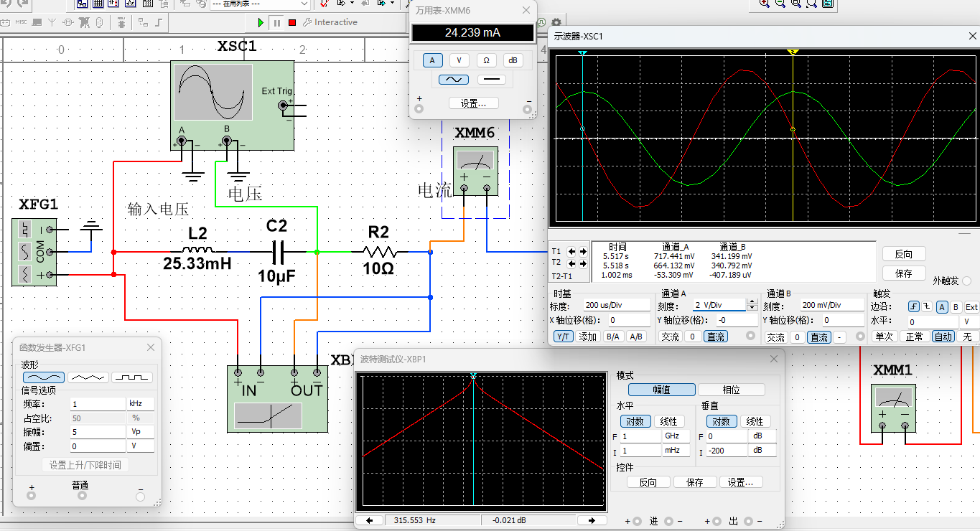Set Bode vertical axis to 对数 log
This screenshot has height=531, width=980.
pyautogui.click(x=721, y=421)
